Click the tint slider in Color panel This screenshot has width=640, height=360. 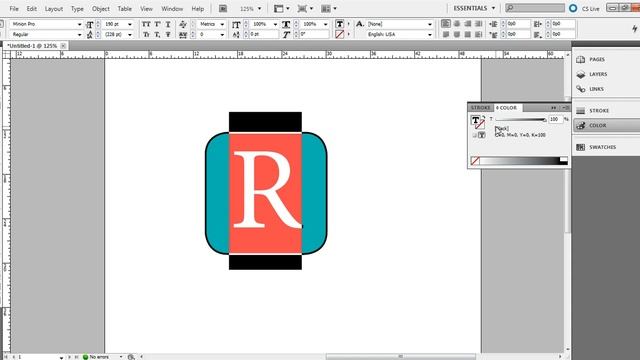pyautogui.click(x=521, y=120)
